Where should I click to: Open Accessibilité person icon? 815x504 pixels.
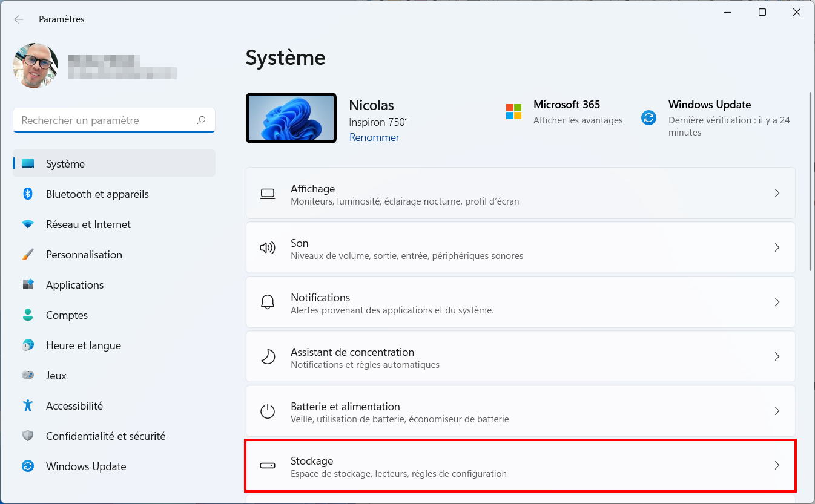click(28, 405)
